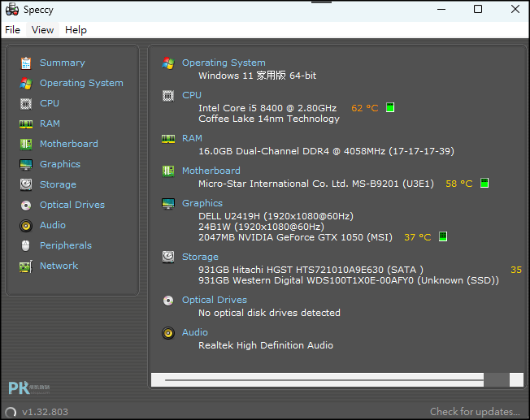The height and width of the screenshot is (420, 530).
Task: Click the Hitachi HGST drive entry
Action: pos(311,270)
